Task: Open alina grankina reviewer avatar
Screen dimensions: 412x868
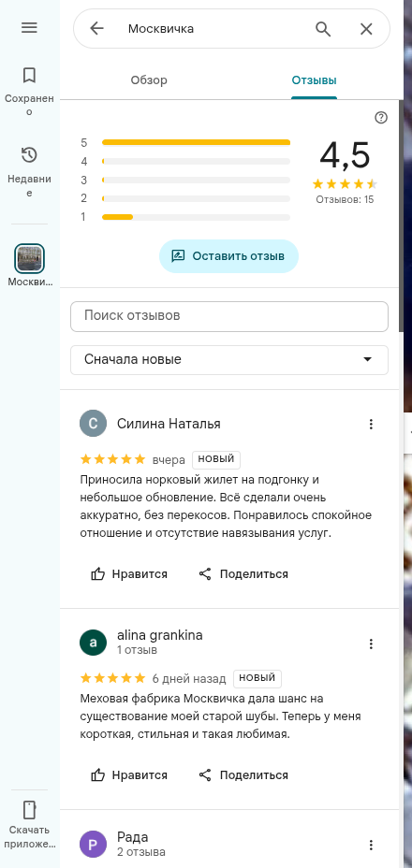Action: [93, 643]
